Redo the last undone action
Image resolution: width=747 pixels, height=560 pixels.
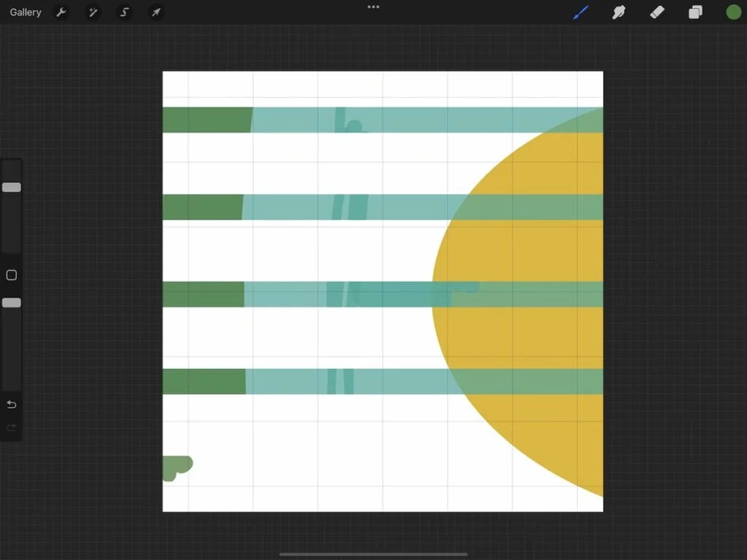pyautogui.click(x=12, y=427)
